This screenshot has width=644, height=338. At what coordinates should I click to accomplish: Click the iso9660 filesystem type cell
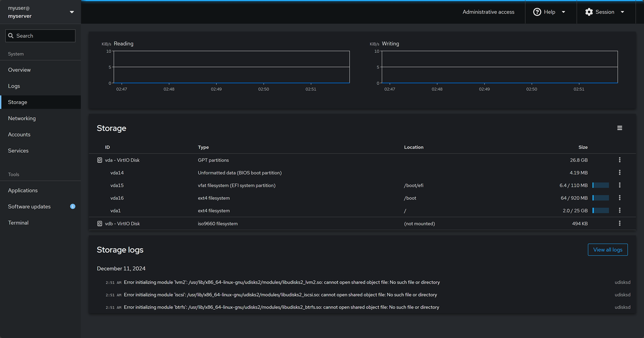[218, 223]
